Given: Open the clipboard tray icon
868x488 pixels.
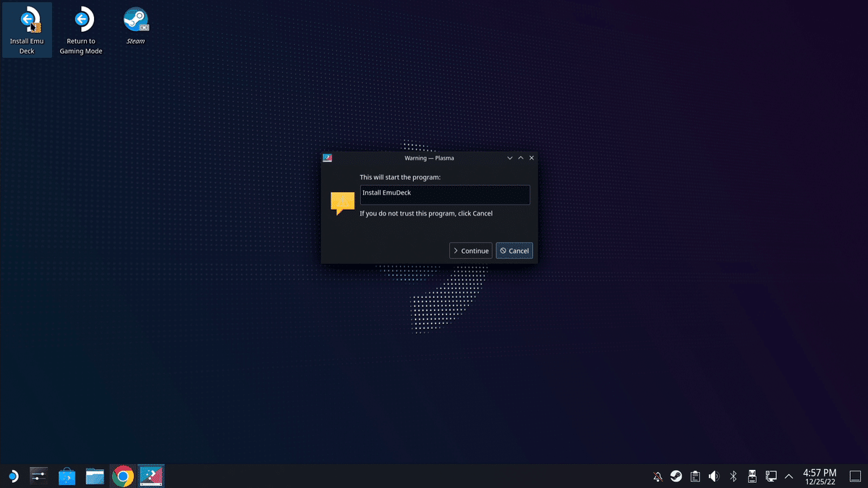Looking at the screenshot, I should (695, 476).
